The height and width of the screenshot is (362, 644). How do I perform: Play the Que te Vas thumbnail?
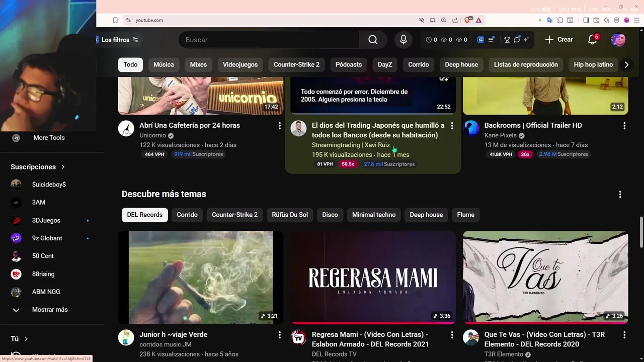(545, 277)
